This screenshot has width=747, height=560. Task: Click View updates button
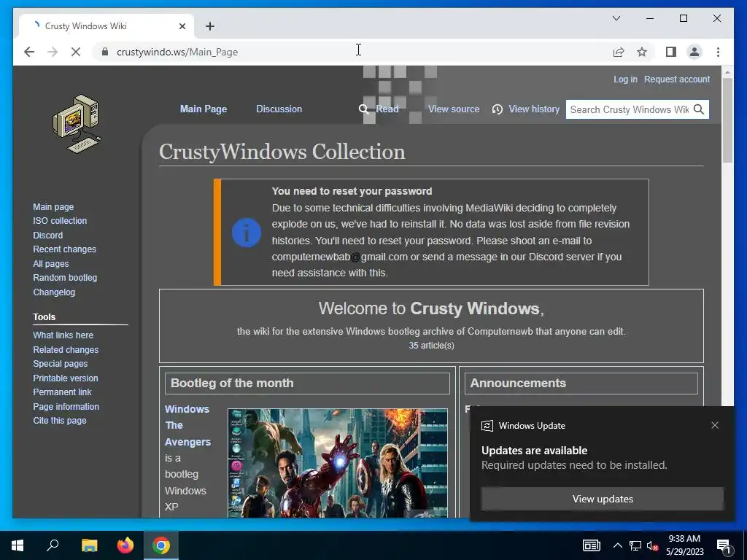coord(602,499)
